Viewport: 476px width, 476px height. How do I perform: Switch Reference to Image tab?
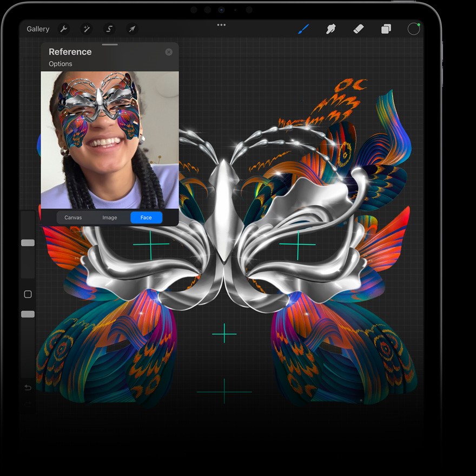[110, 217]
